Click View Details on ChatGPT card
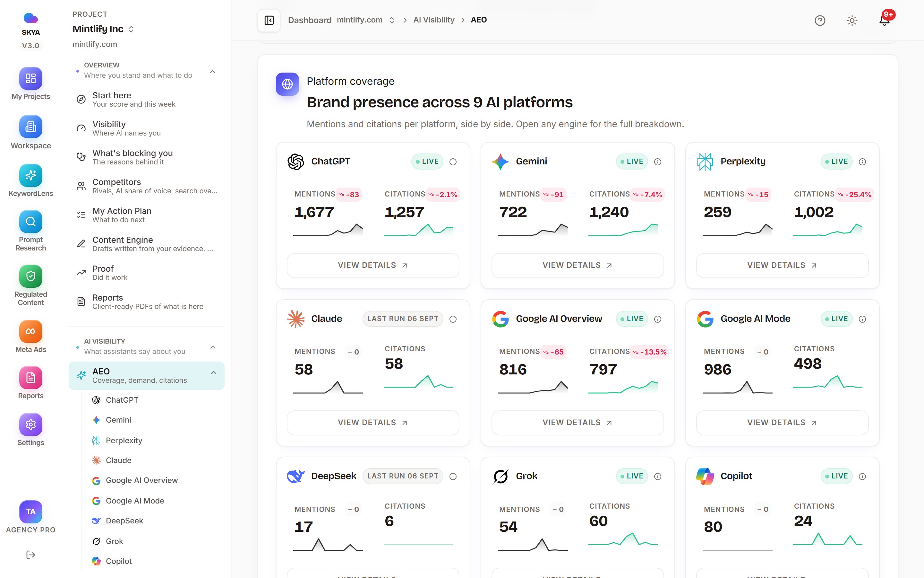This screenshot has width=924, height=578. coord(373,265)
